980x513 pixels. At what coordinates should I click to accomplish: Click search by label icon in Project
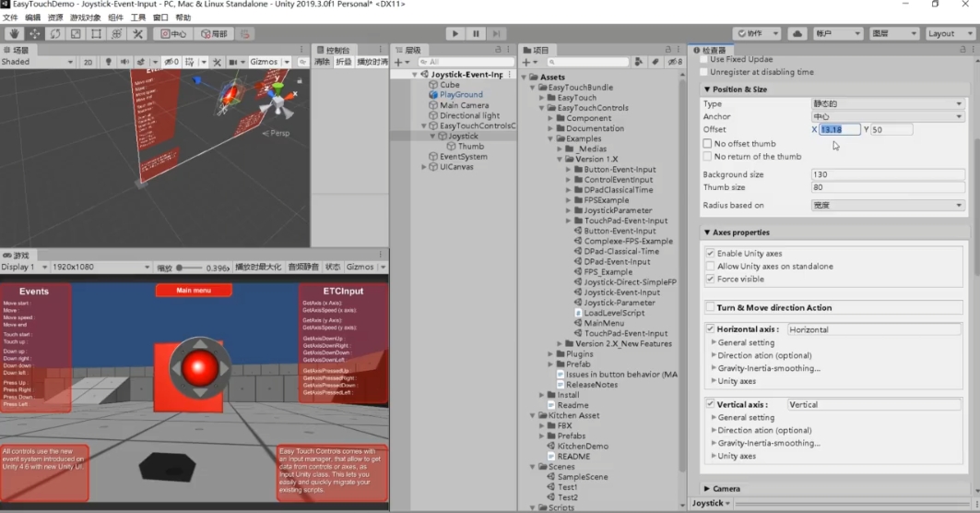(x=655, y=62)
